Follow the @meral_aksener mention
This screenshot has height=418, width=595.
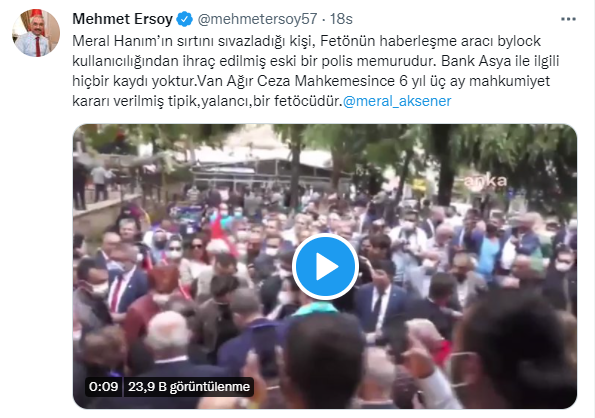397,101
